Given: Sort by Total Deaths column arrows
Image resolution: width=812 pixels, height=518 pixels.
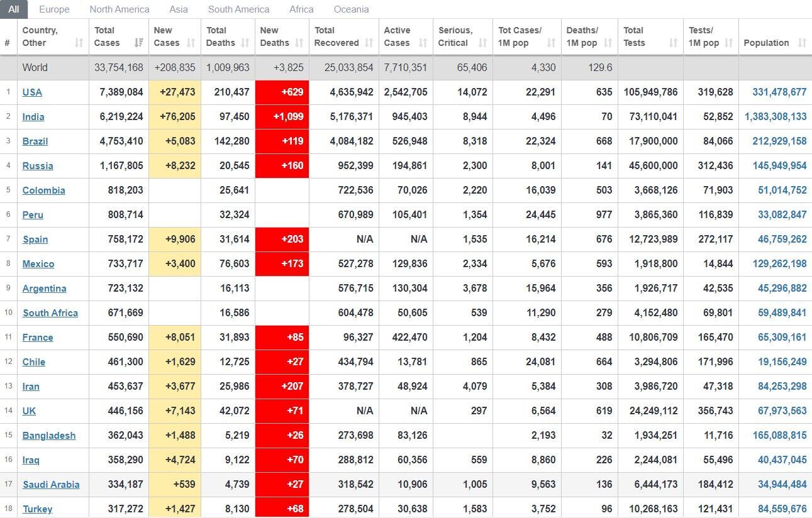Looking at the screenshot, I should pos(245,43).
